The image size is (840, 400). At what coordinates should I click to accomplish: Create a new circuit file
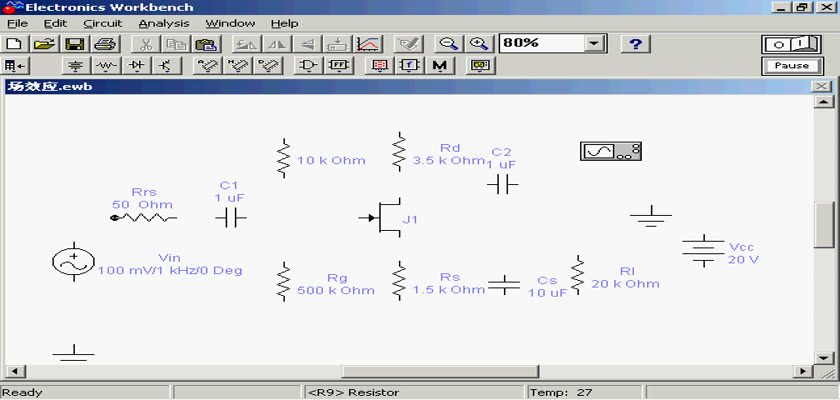[16, 44]
